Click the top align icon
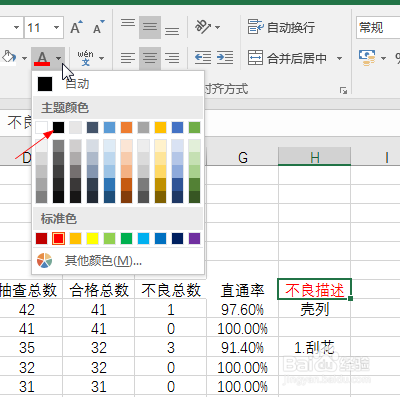The image size is (400, 397). click(x=128, y=23)
